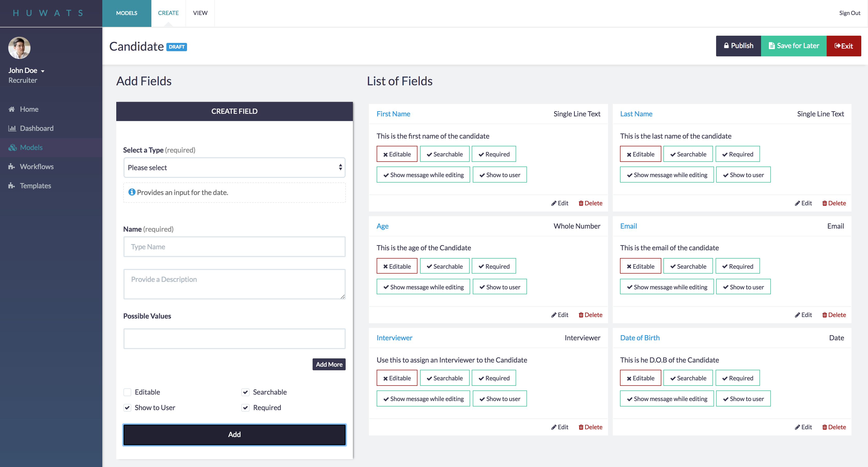Edit the First Name field
This screenshot has width=868, height=467.
coord(560,203)
